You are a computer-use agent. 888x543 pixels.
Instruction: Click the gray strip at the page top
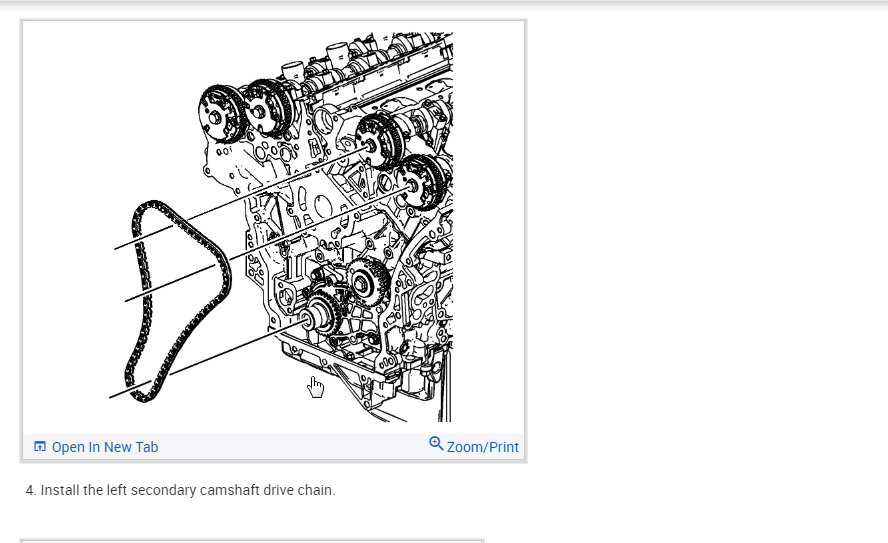click(x=444, y=3)
